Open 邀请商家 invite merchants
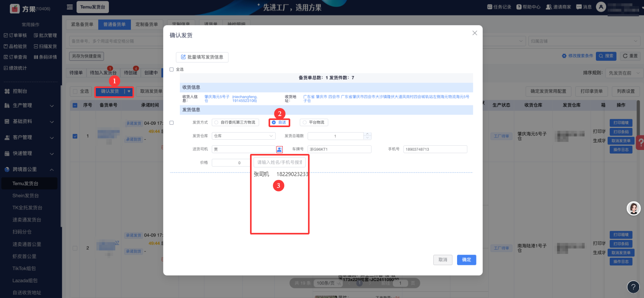Screen dimensions: 644x298 point(558,7)
